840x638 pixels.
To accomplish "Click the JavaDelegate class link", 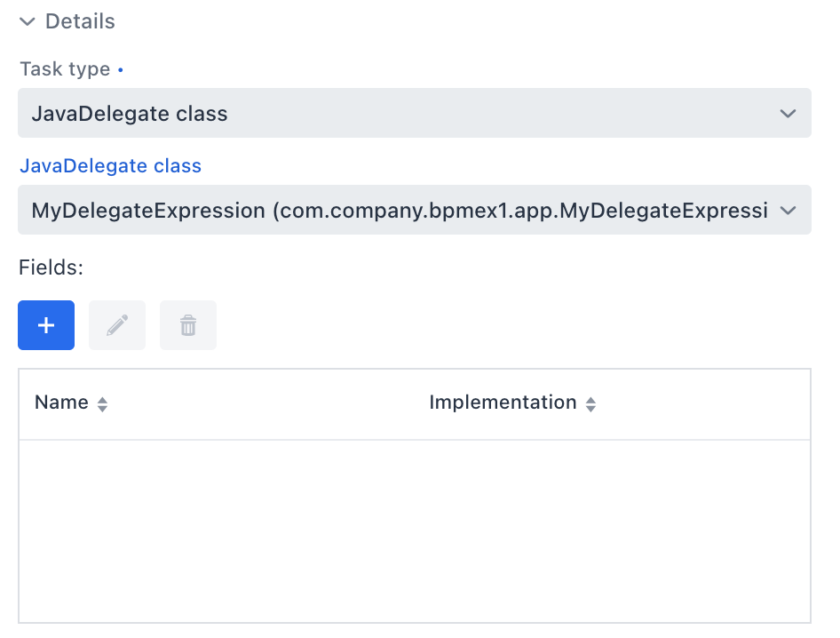I will (110, 165).
